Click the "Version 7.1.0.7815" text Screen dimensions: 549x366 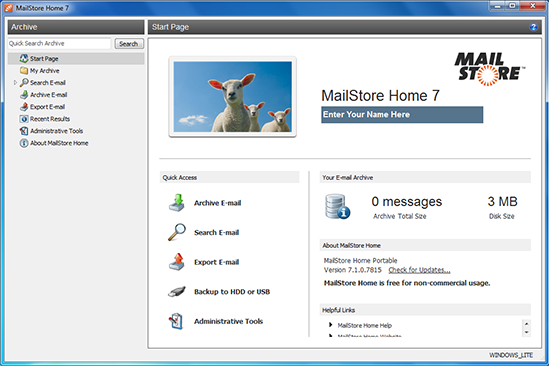(x=353, y=270)
